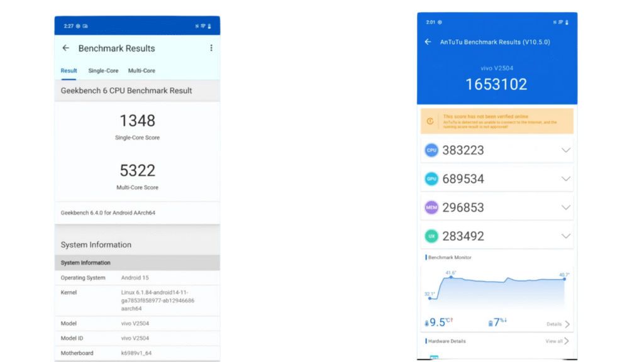Screen dimensions: 644x362
Task: Tap the Model row vivo V2504 value
Action: (135, 324)
